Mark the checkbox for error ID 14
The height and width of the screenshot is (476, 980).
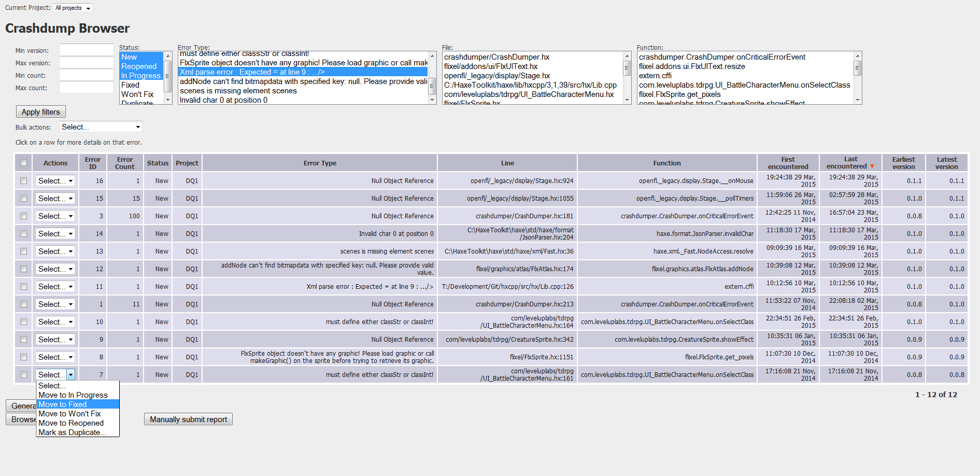[23, 234]
